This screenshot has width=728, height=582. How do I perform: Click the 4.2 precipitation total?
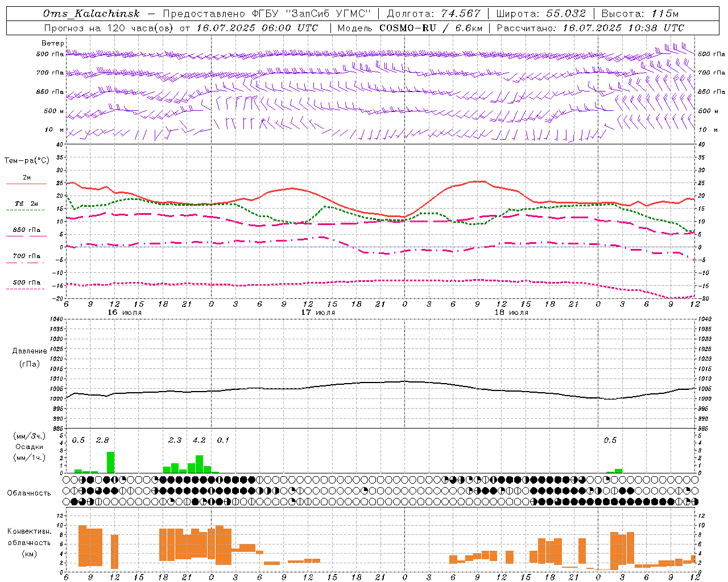click(199, 440)
